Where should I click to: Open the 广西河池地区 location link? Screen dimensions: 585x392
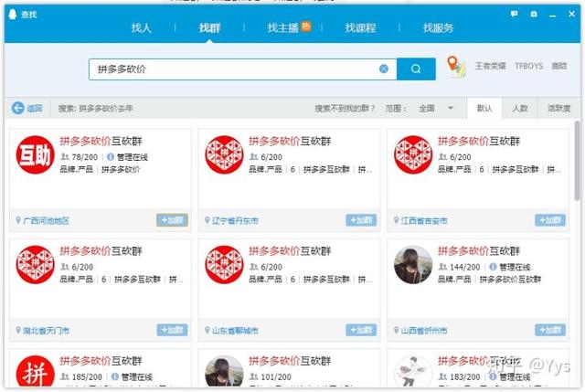[46, 221]
